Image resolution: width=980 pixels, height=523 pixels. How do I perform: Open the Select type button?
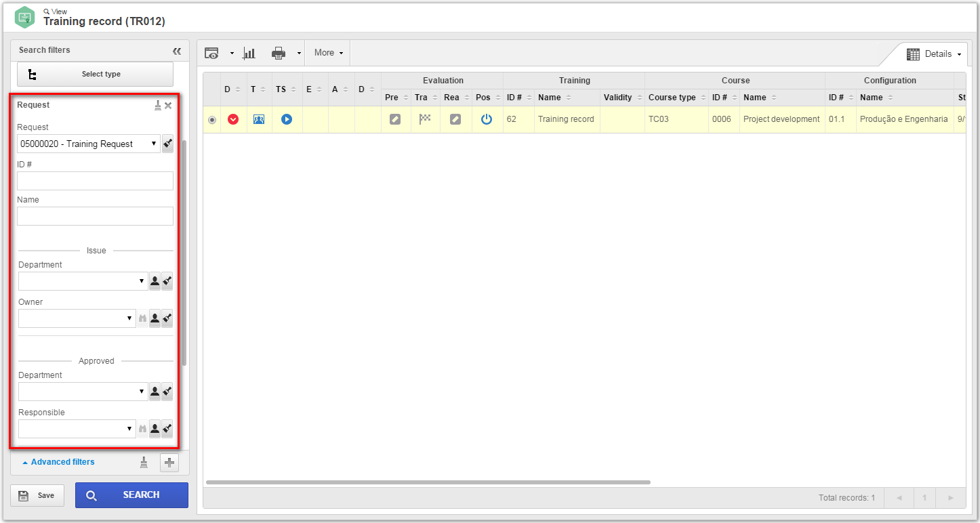95,74
